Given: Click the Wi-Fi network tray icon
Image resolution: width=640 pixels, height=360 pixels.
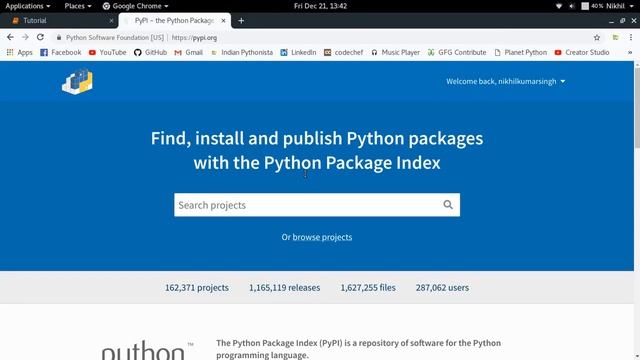Looking at the screenshot, I should pos(559,6).
